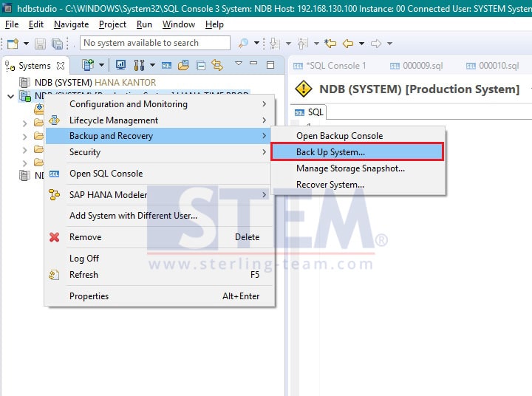Click the Collapse All icon

(x=201, y=65)
